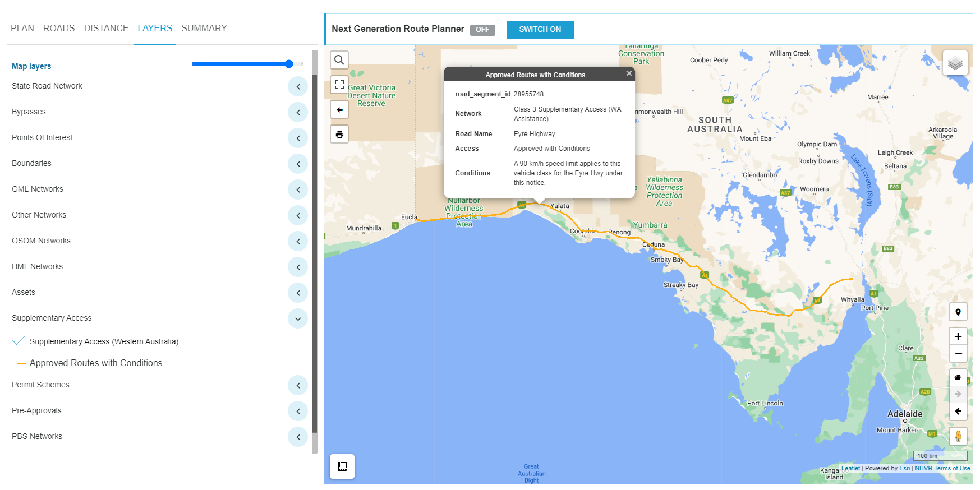
Task: Click the SWITCH ON button
Action: pyautogui.click(x=540, y=30)
